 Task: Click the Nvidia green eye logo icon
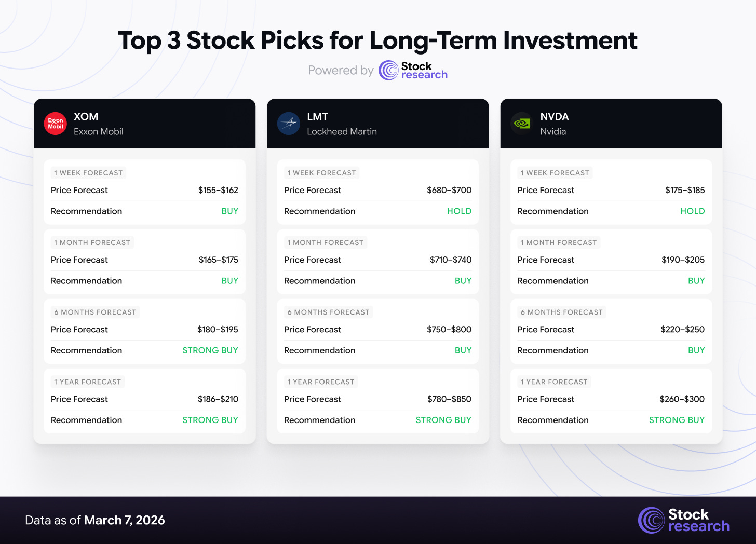[522, 124]
